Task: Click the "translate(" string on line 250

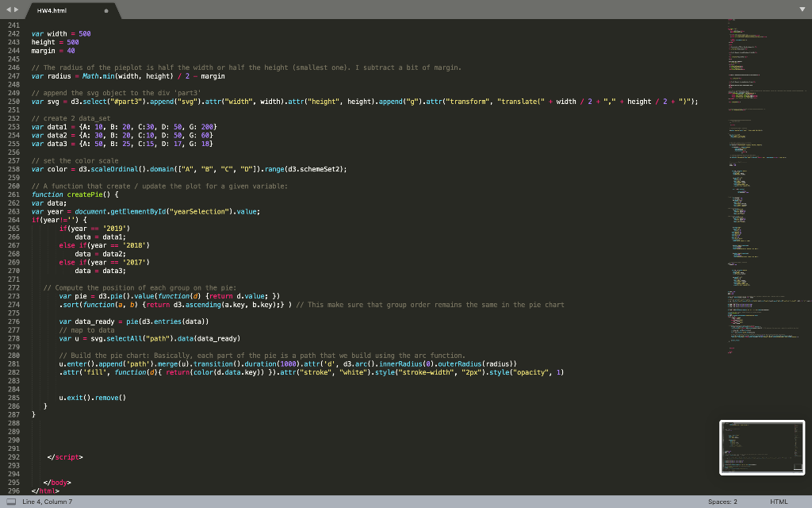Action: point(520,102)
